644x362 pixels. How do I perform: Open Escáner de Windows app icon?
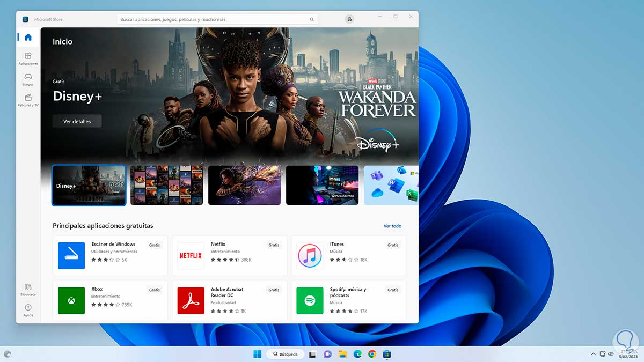[x=71, y=256]
